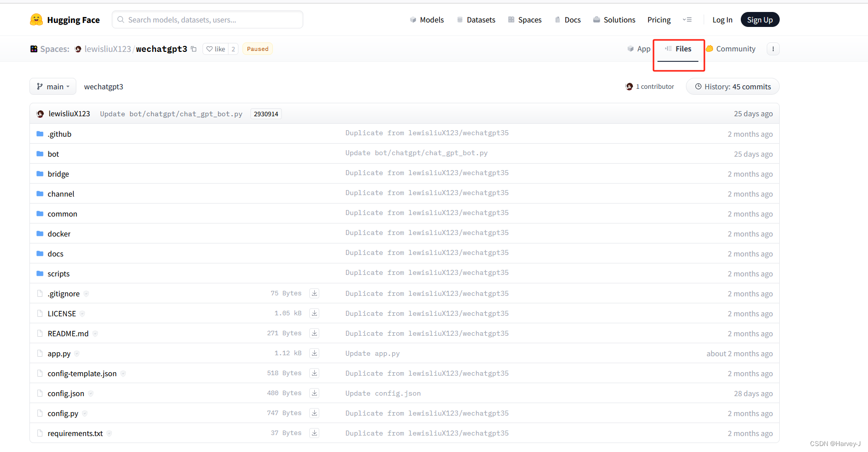Screen dimensions: 868x452
Task: Switch to the Files tab
Action: 678,49
